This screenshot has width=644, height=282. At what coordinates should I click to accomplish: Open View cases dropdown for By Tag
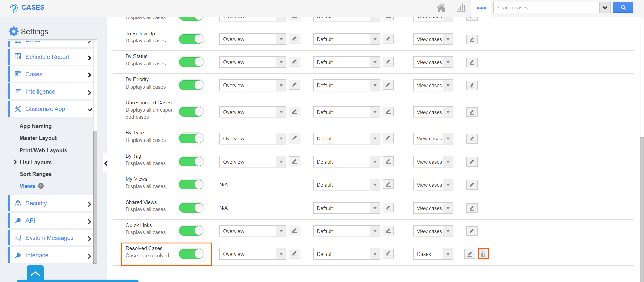[x=433, y=162]
